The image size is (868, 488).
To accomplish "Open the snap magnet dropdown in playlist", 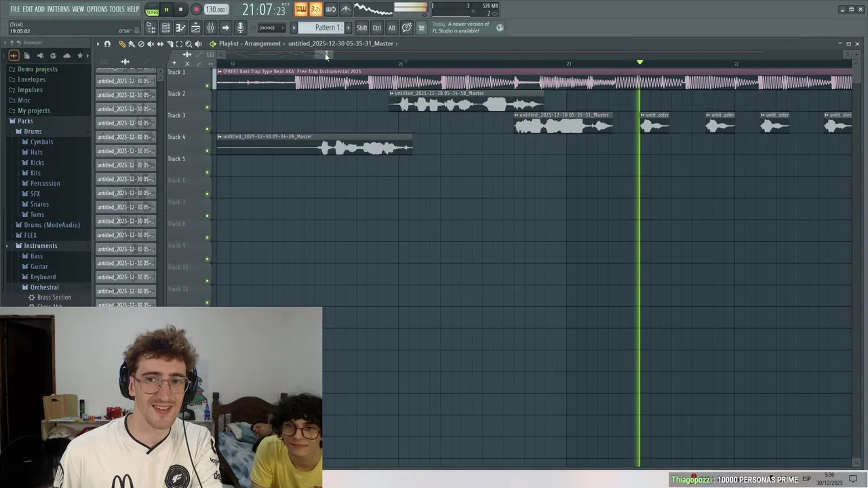I will click(107, 44).
